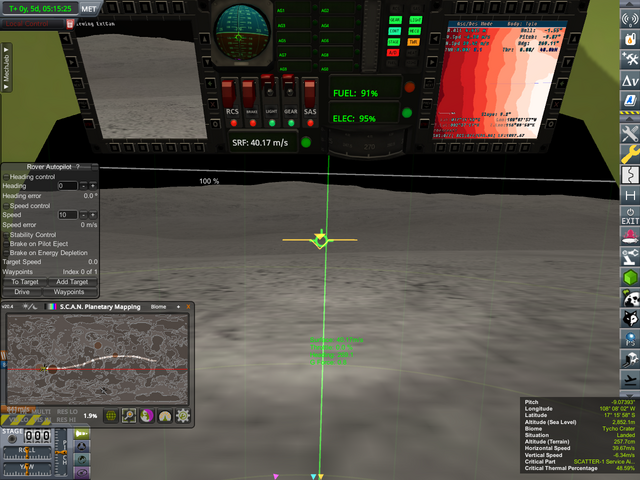Viewport: 640px width, 480px height.
Task: Click the 'H' toolbar icon
Action: (x=630, y=195)
